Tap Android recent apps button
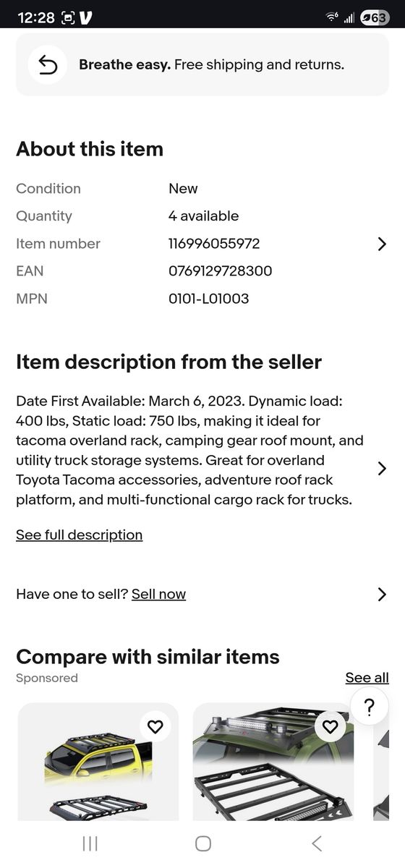 pyautogui.click(x=90, y=843)
